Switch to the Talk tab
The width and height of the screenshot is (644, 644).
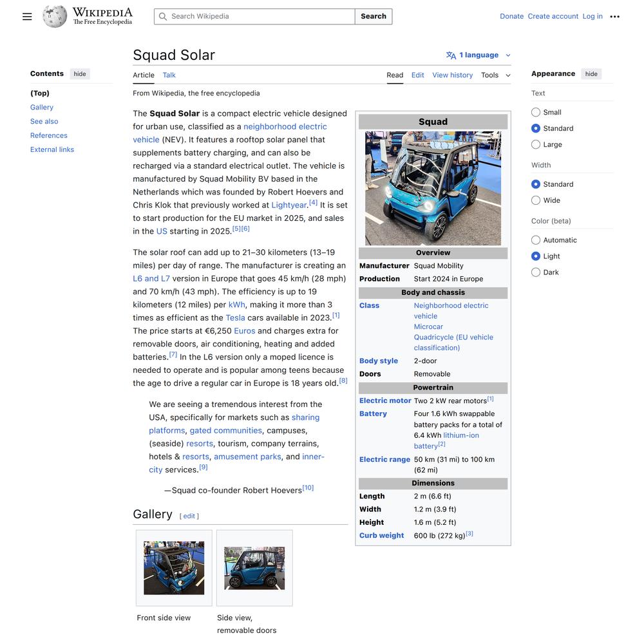pos(169,75)
